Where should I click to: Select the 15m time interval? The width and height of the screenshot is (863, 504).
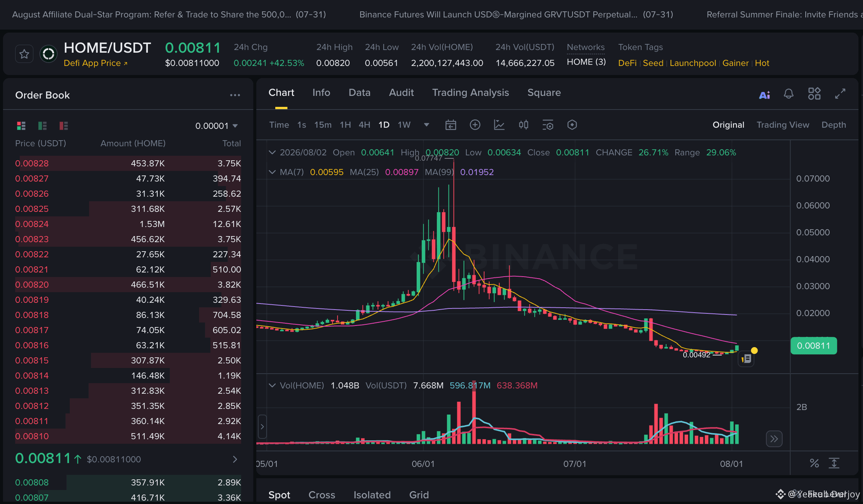point(323,125)
